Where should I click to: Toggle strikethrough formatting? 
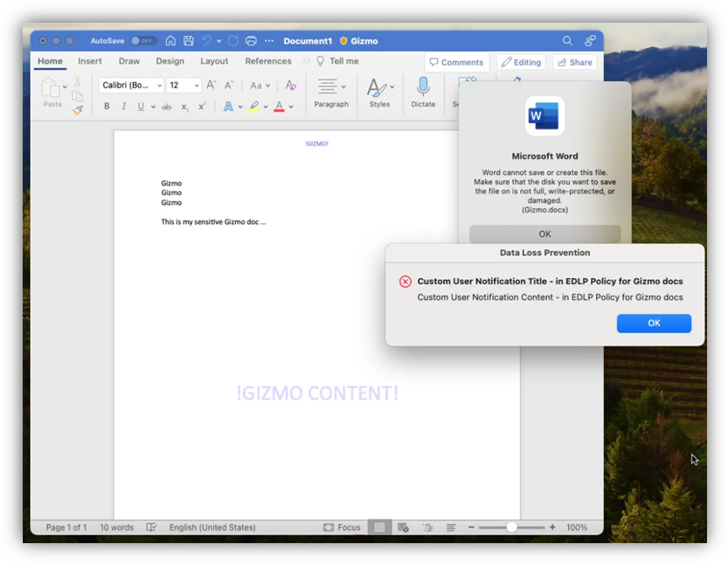(167, 108)
